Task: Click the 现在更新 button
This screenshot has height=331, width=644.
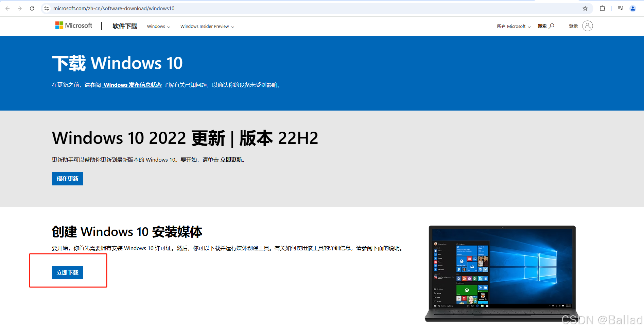Action: point(68,179)
